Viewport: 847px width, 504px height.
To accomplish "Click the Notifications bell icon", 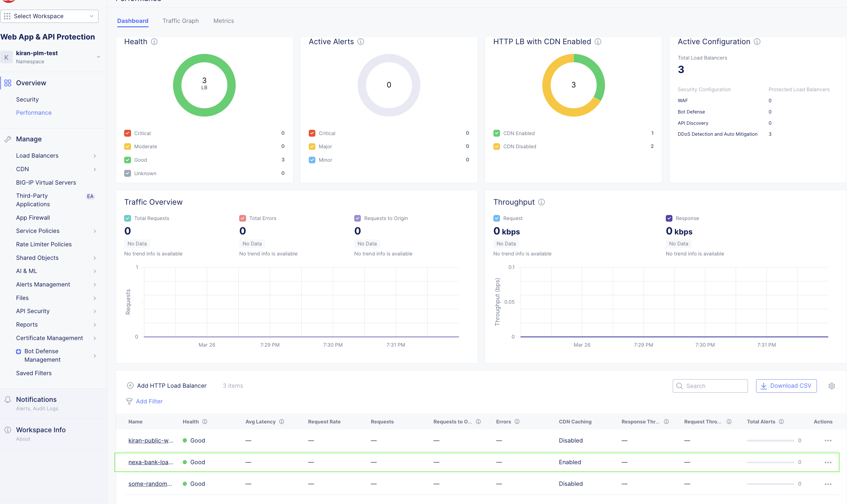I will pos(8,399).
